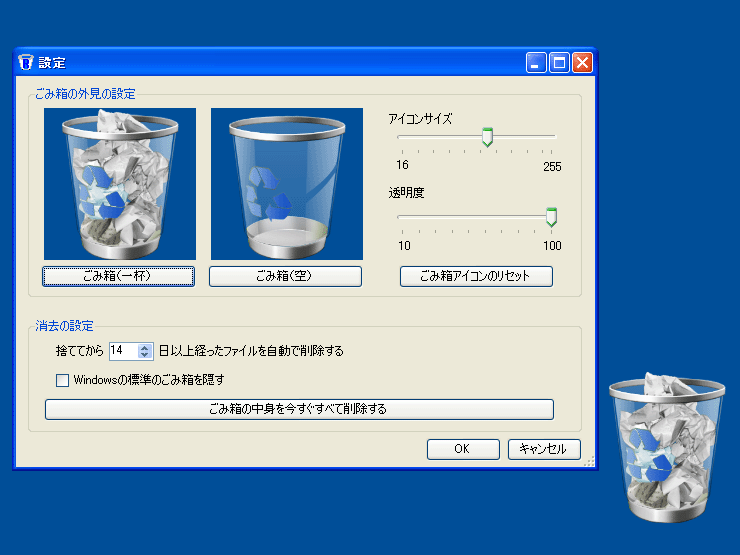Click the アイコンサイズ slider thumb
740x555 pixels.
(488, 137)
